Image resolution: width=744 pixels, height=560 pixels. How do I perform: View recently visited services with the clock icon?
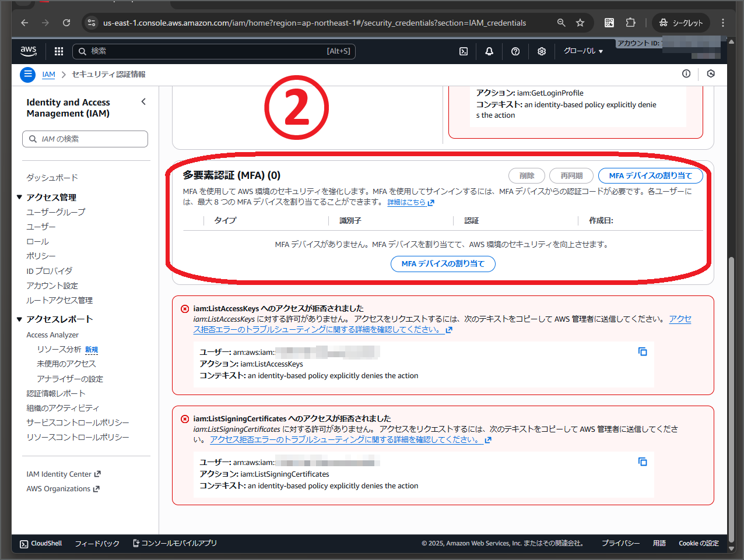(x=710, y=74)
